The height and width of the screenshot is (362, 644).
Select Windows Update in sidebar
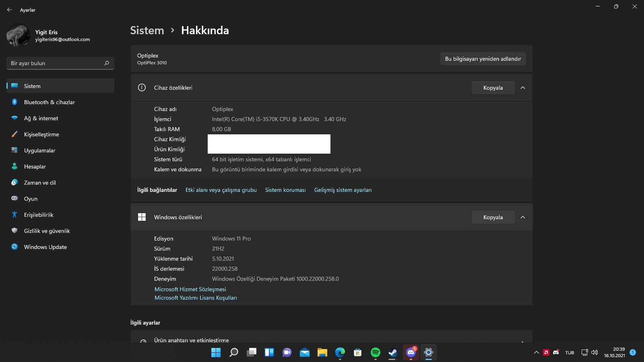pyautogui.click(x=45, y=247)
